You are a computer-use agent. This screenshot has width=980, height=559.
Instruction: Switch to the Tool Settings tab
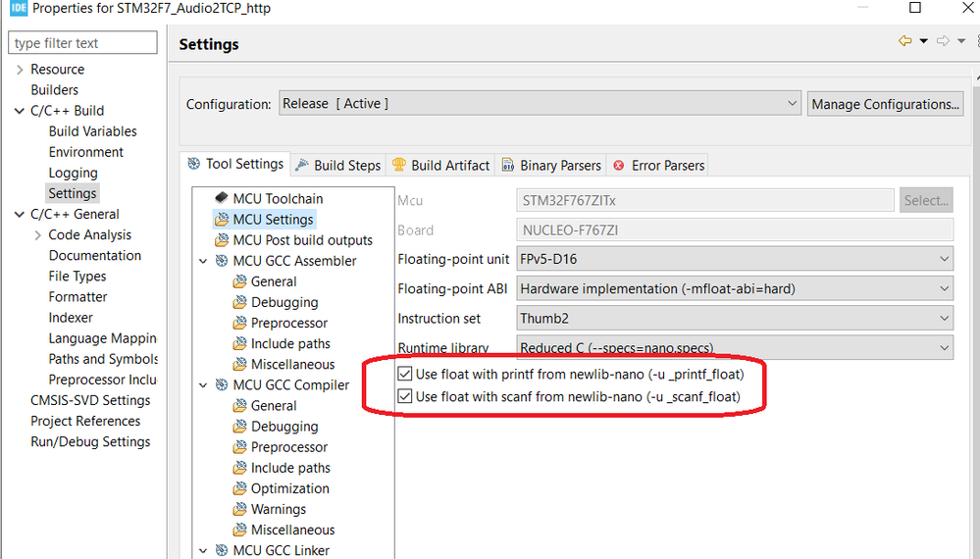click(235, 164)
